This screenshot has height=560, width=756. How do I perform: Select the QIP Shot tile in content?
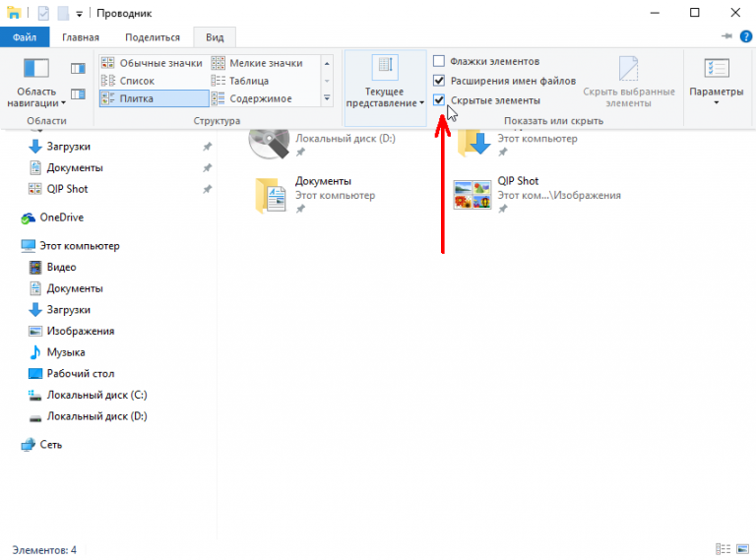(x=537, y=195)
